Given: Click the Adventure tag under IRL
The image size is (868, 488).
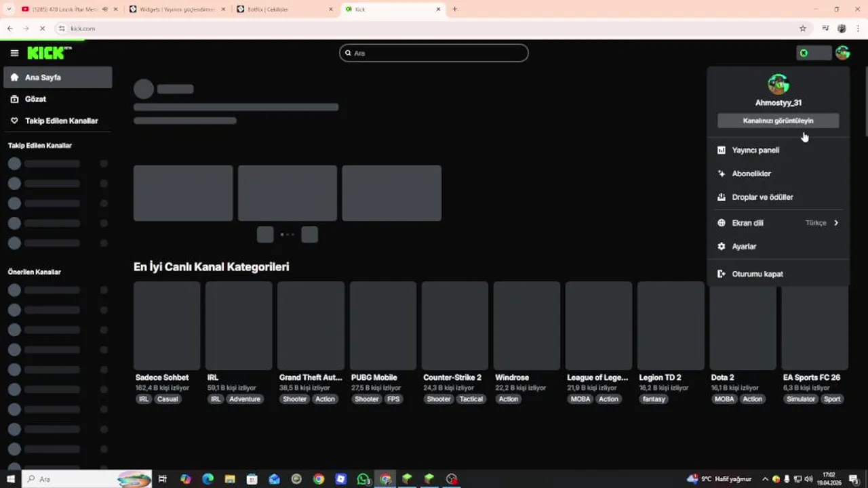Looking at the screenshot, I should (x=245, y=399).
